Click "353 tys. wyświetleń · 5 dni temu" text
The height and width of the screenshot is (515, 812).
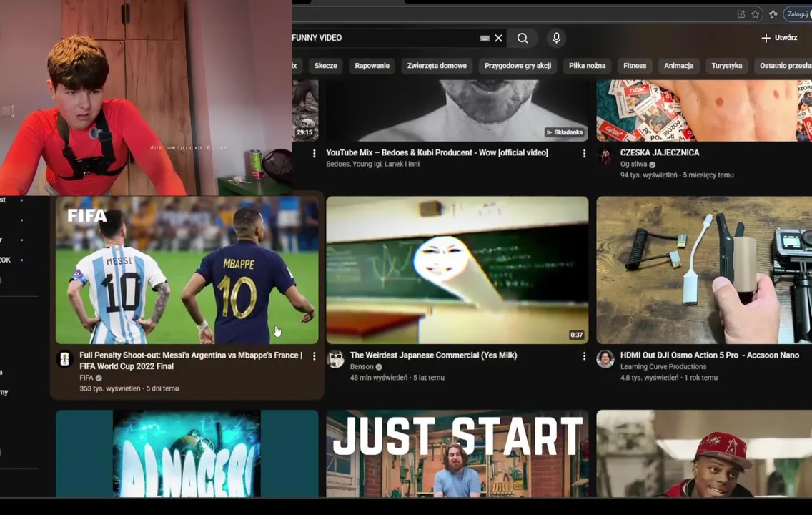pyautogui.click(x=129, y=388)
